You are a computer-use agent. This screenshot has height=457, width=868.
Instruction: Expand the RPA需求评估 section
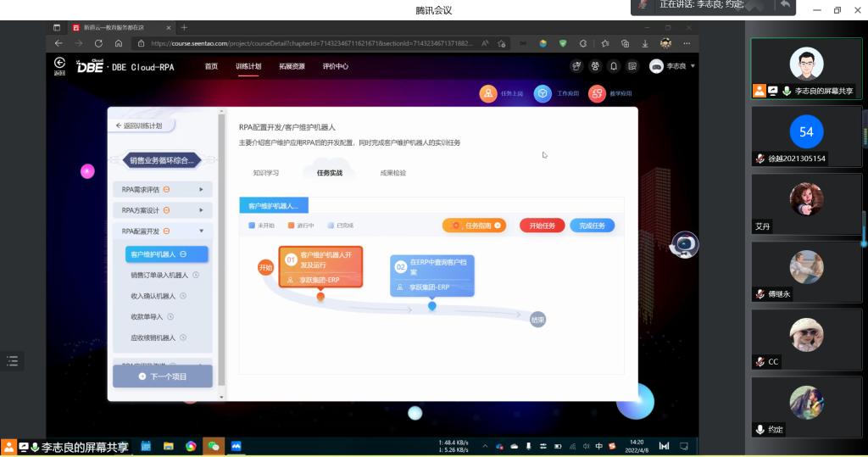point(161,189)
